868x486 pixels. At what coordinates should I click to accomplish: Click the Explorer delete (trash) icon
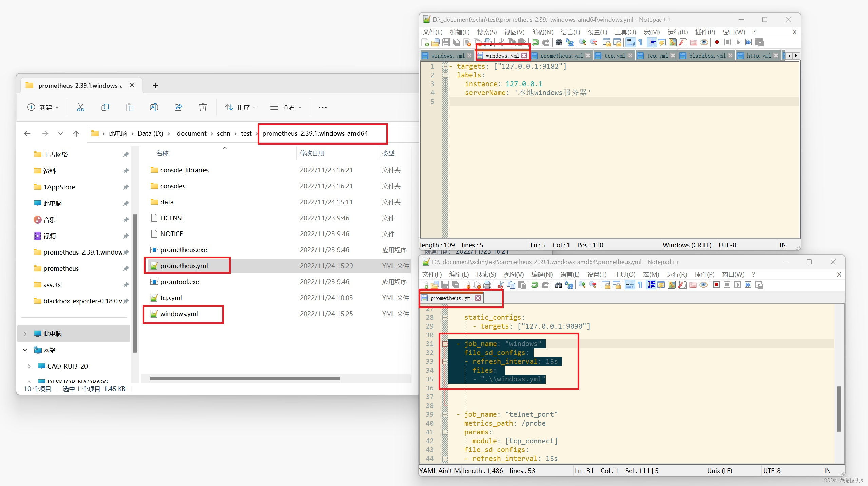click(x=202, y=107)
